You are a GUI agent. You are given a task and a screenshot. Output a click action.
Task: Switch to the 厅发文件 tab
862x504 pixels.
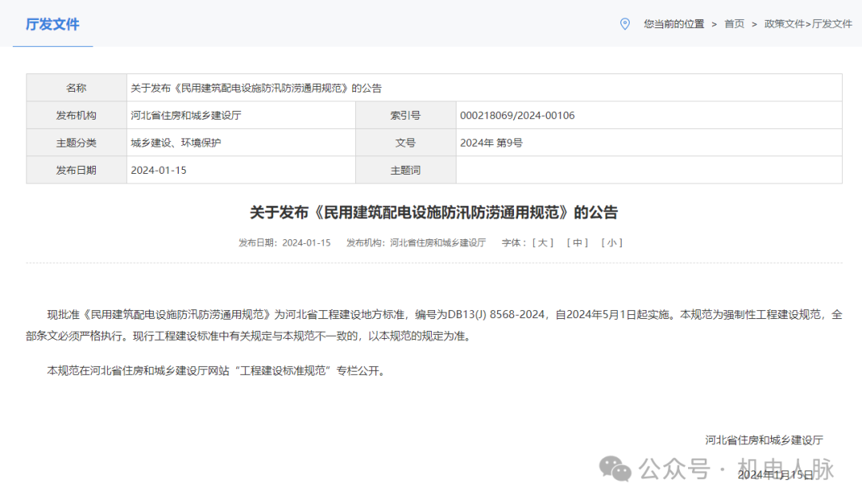tap(52, 25)
